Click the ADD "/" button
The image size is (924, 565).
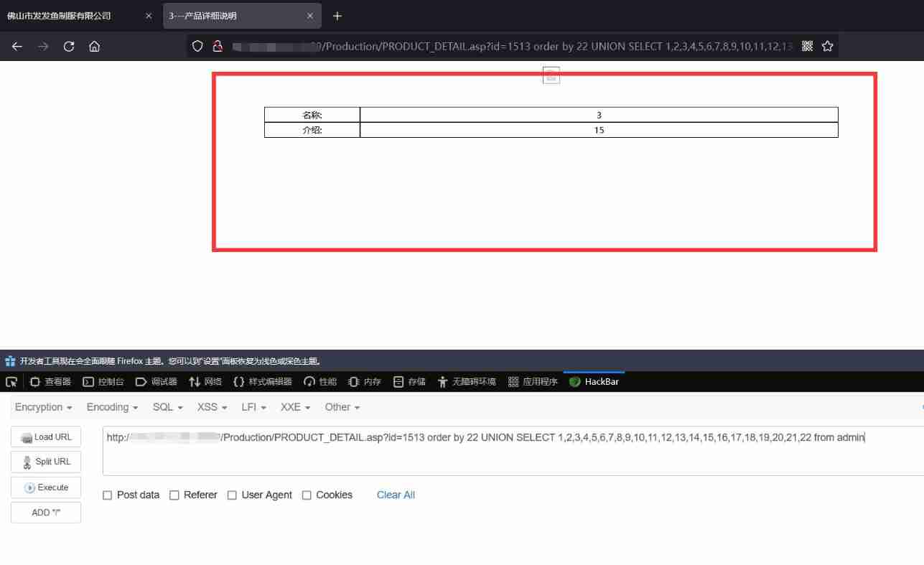click(46, 513)
